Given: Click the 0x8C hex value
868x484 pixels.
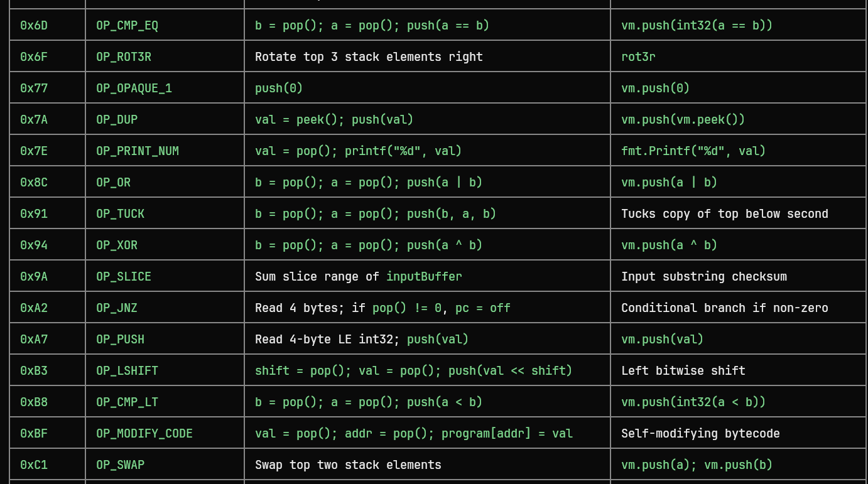Looking at the screenshot, I should coord(34,182).
